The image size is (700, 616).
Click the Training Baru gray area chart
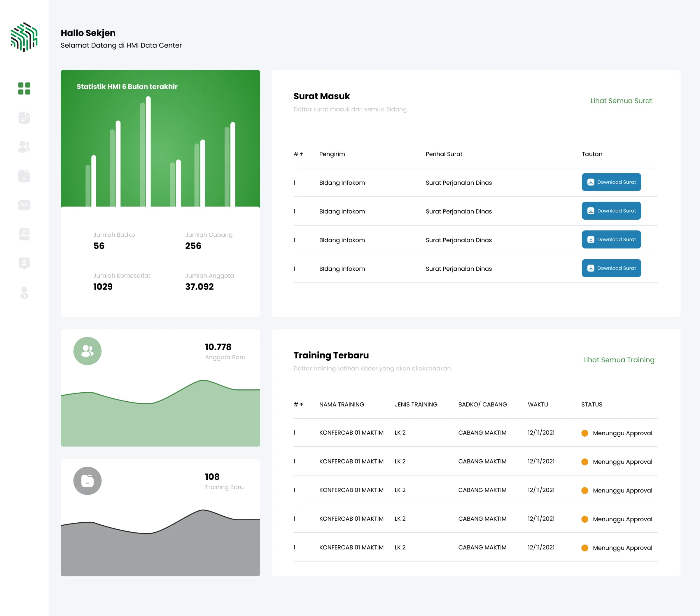click(160, 543)
